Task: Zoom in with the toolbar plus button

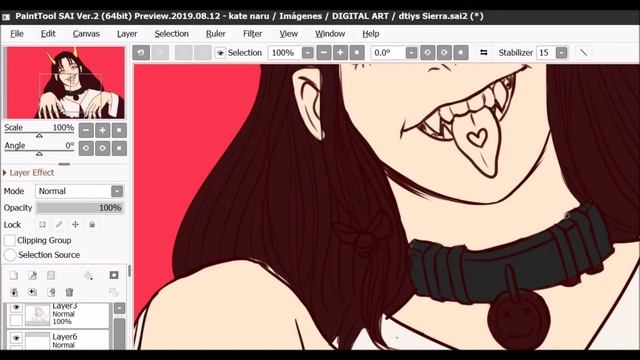Action: click(x=340, y=53)
